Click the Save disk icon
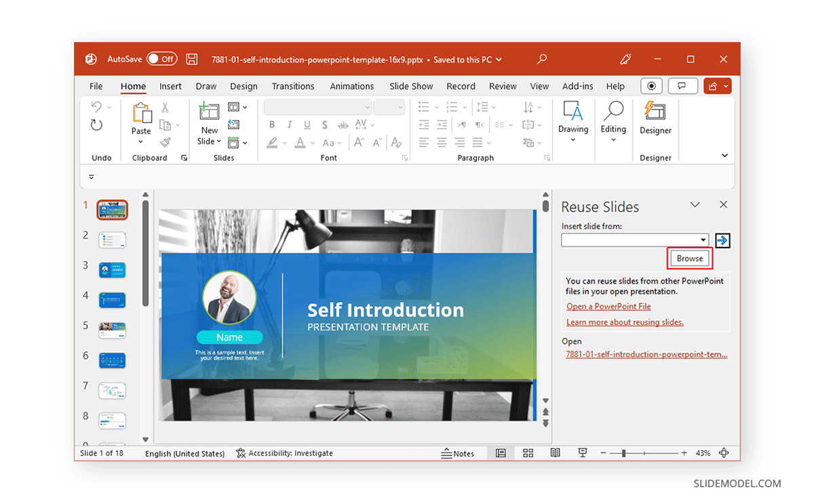 point(192,59)
